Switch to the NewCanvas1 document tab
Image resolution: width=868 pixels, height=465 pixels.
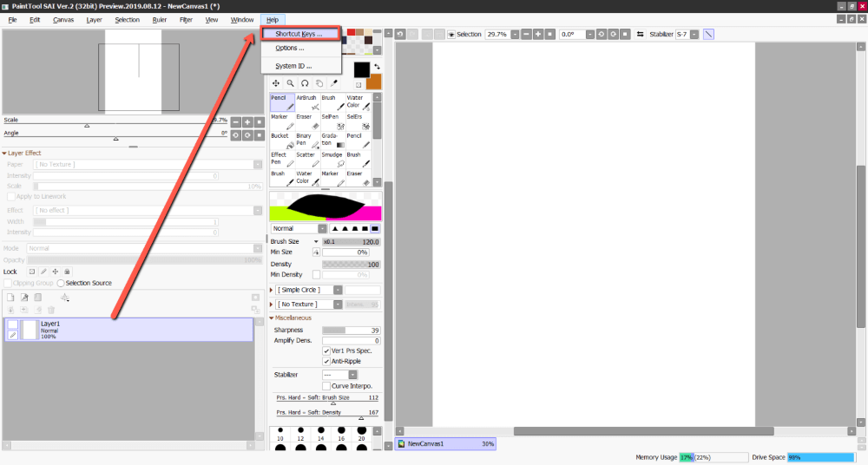445,444
